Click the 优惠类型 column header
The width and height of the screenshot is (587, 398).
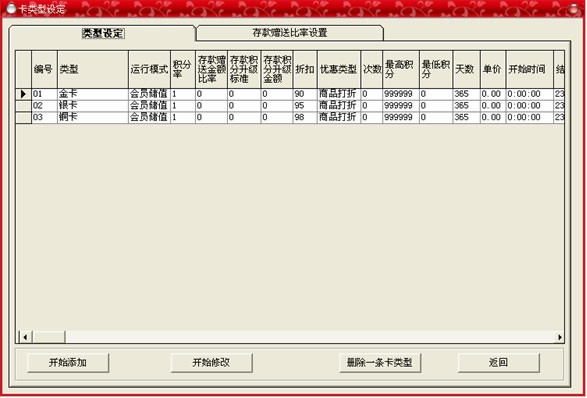[339, 69]
